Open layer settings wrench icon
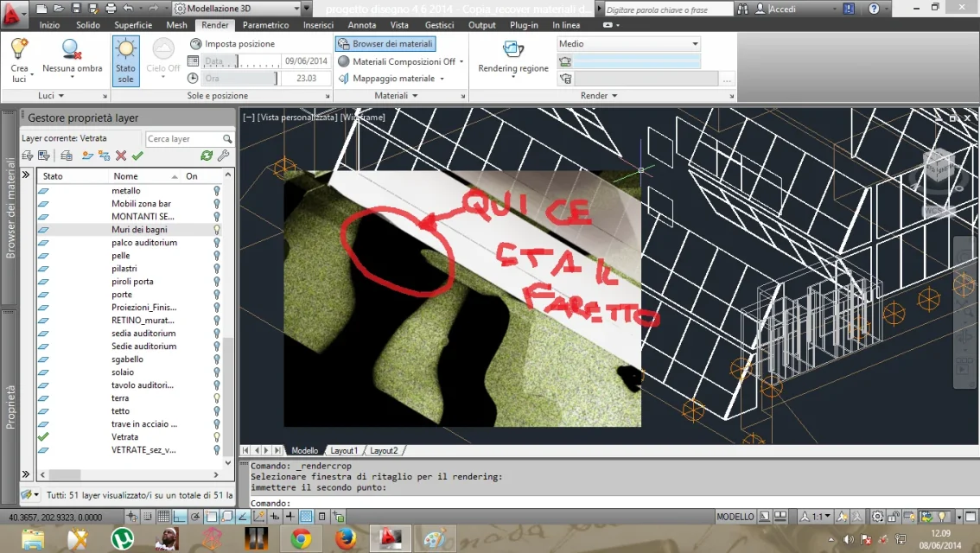 pyautogui.click(x=223, y=156)
